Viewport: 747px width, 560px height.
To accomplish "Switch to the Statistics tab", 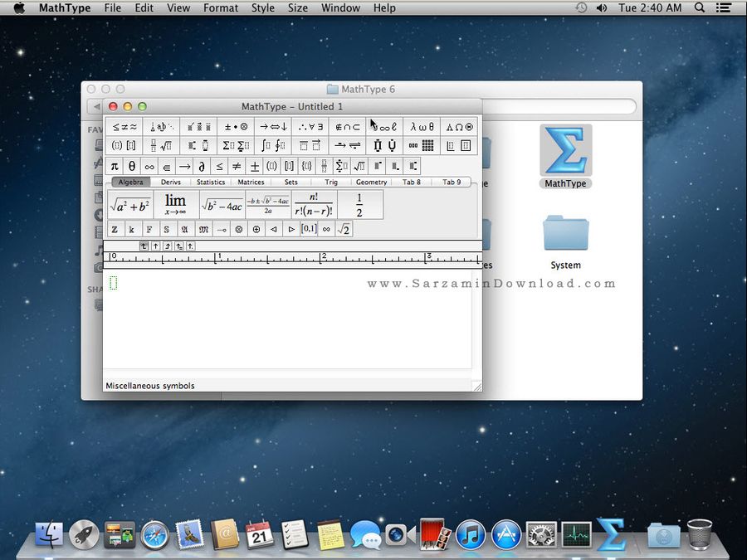I will coord(211,182).
